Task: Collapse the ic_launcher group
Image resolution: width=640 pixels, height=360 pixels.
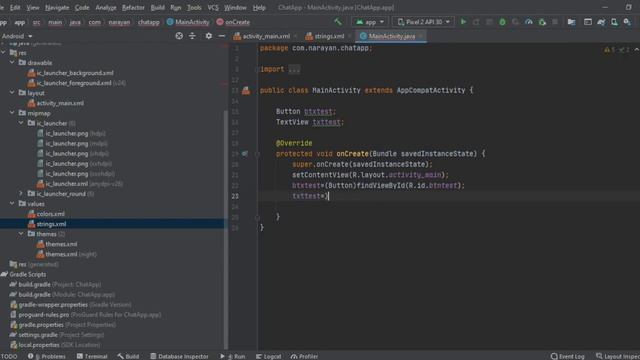Action: point(21,123)
